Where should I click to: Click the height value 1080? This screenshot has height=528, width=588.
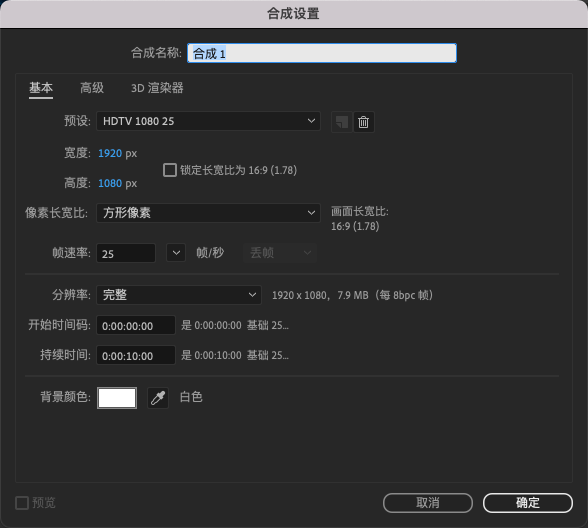(110, 183)
